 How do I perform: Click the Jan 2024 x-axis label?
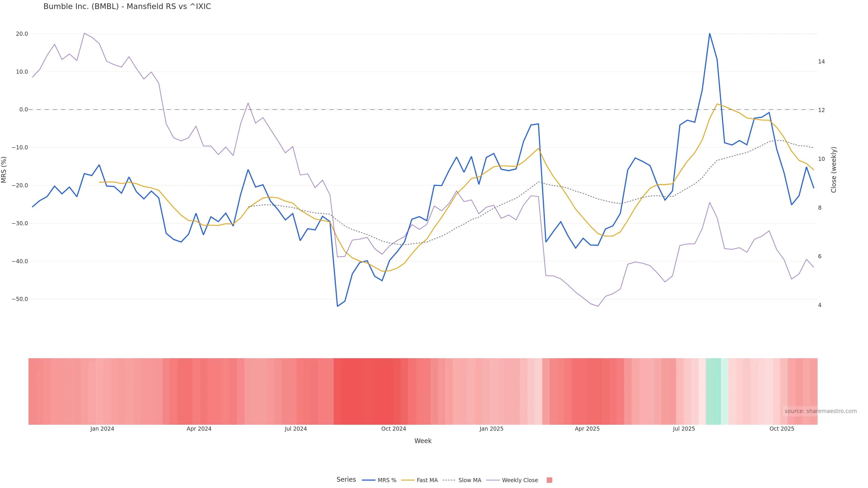pyautogui.click(x=102, y=429)
